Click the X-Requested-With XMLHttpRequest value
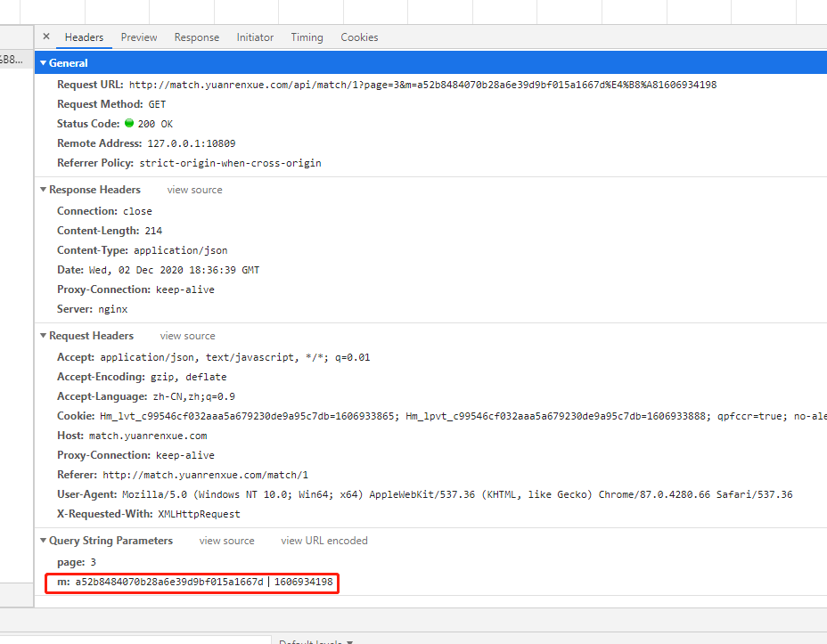This screenshot has height=644, width=827. (x=199, y=514)
